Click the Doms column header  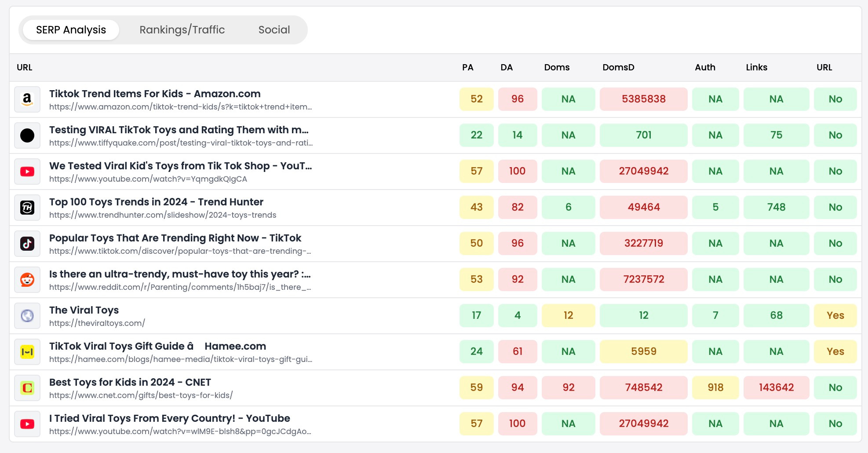tap(557, 67)
